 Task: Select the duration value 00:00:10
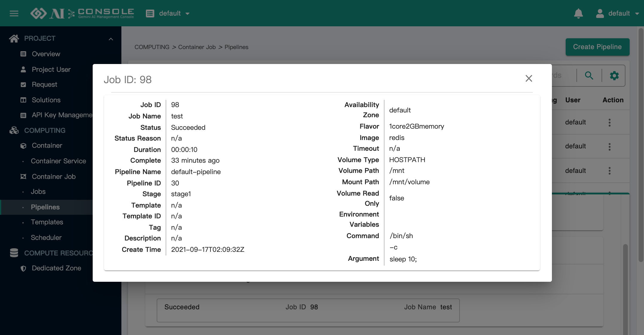[x=184, y=150]
